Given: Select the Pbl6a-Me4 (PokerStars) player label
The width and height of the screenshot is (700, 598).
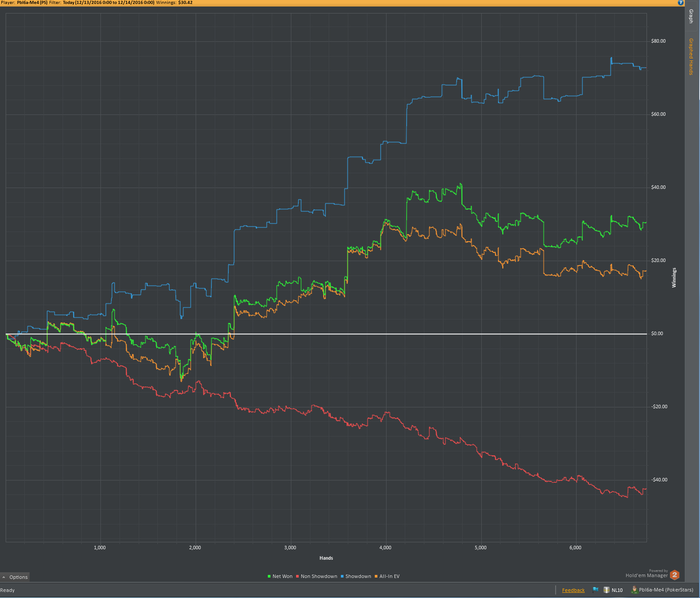Looking at the screenshot, I should (666, 590).
